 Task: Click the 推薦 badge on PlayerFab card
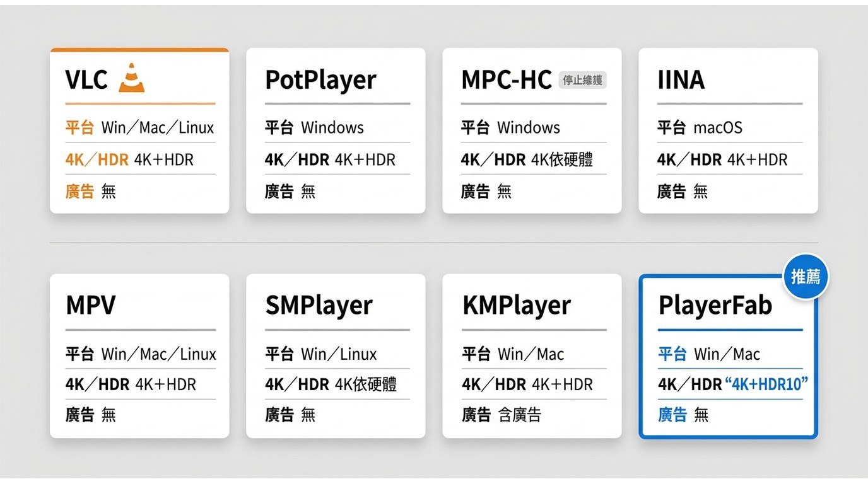(x=806, y=276)
